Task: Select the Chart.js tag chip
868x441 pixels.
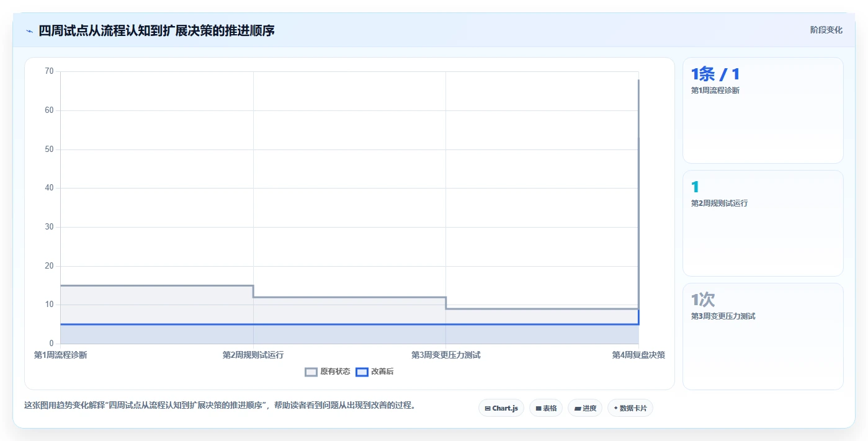Action: (x=501, y=408)
